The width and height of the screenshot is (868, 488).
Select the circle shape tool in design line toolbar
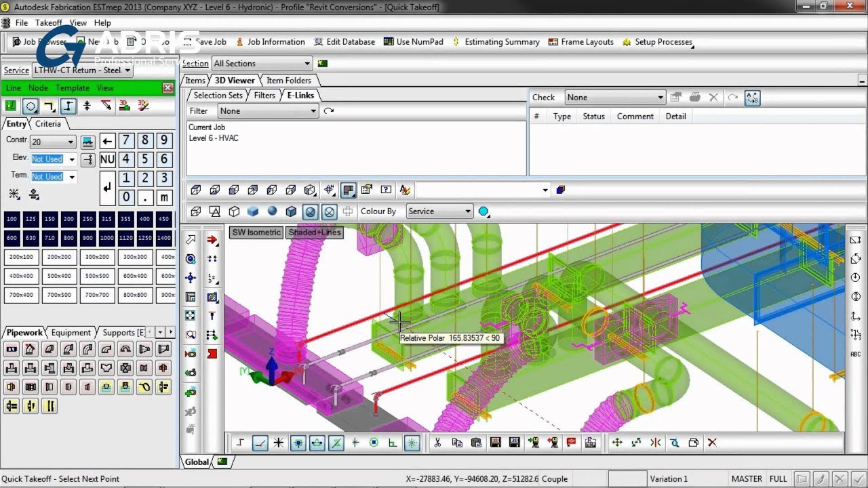click(30, 106)
